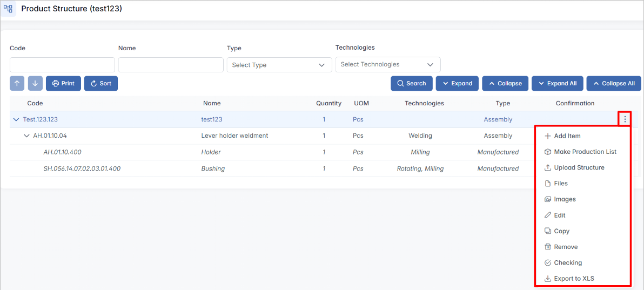
Task: Open the Select Technologies dropdown
Action: (x=387, y=64)
